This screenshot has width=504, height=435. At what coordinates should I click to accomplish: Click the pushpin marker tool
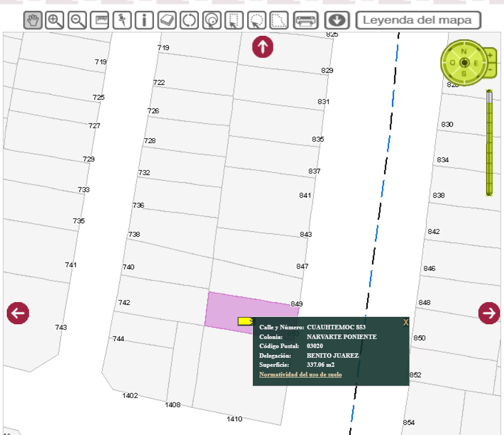click(122, 20)
